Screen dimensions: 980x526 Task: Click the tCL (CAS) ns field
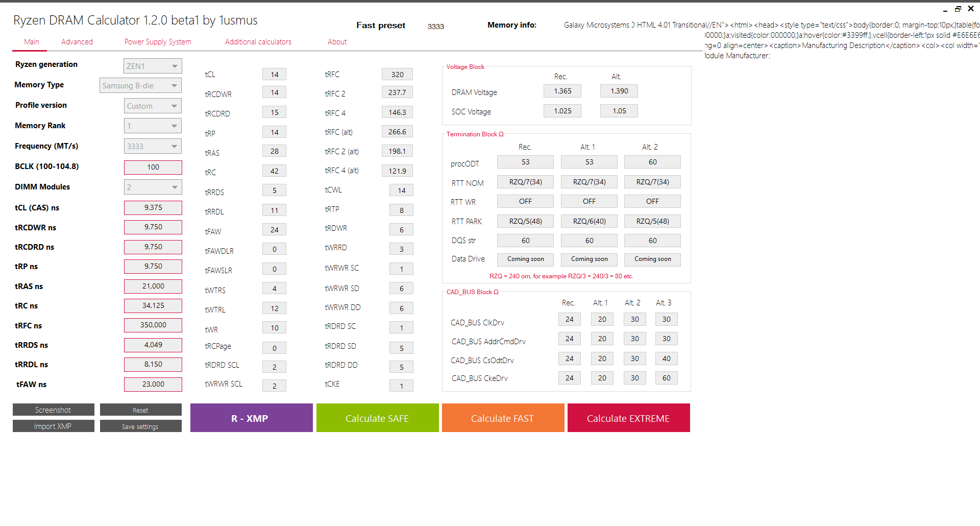point(153,208)
